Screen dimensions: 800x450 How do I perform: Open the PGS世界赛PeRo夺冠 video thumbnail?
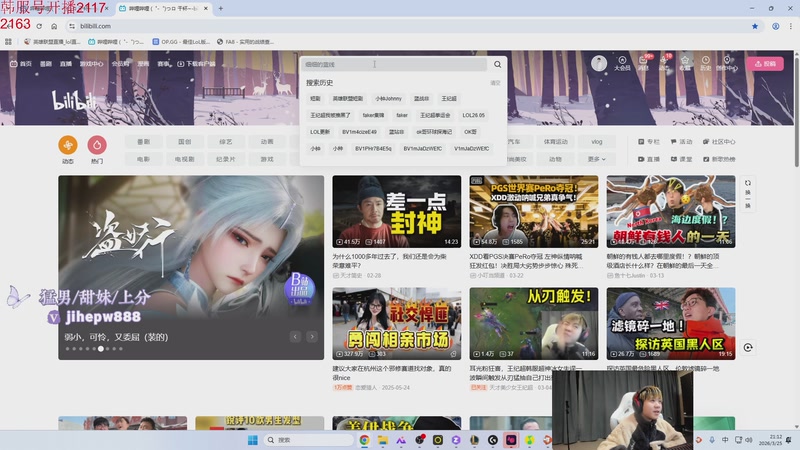[x=534, y=212]
